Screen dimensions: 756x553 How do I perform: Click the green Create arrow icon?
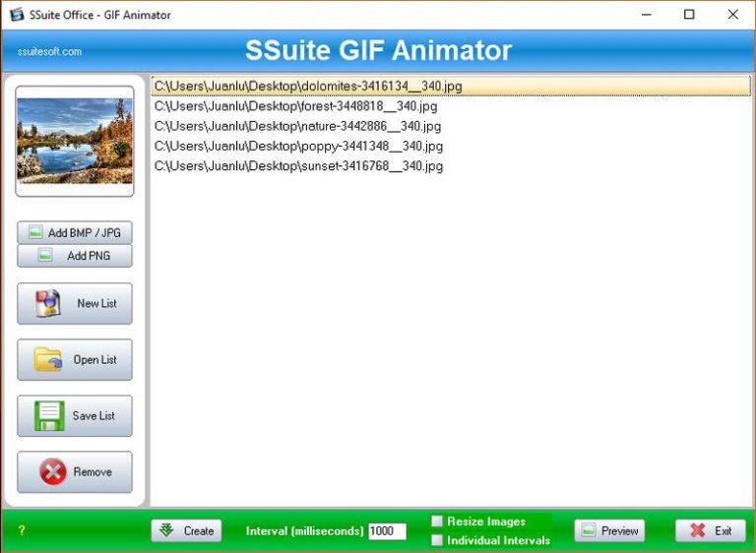pos(166,530)
